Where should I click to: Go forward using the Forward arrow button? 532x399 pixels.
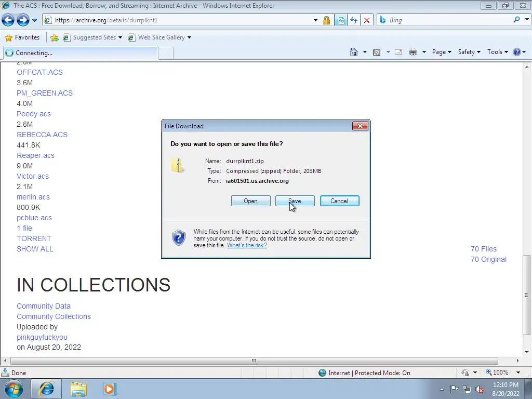[23, 20]
